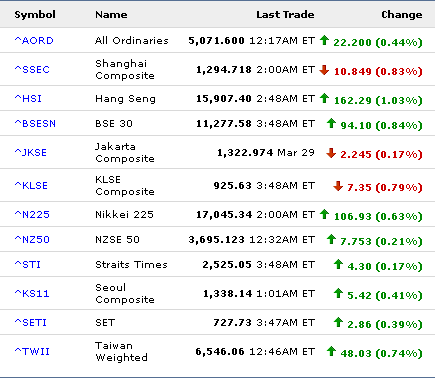Open the ^SETI symbol link

point(31,323)
